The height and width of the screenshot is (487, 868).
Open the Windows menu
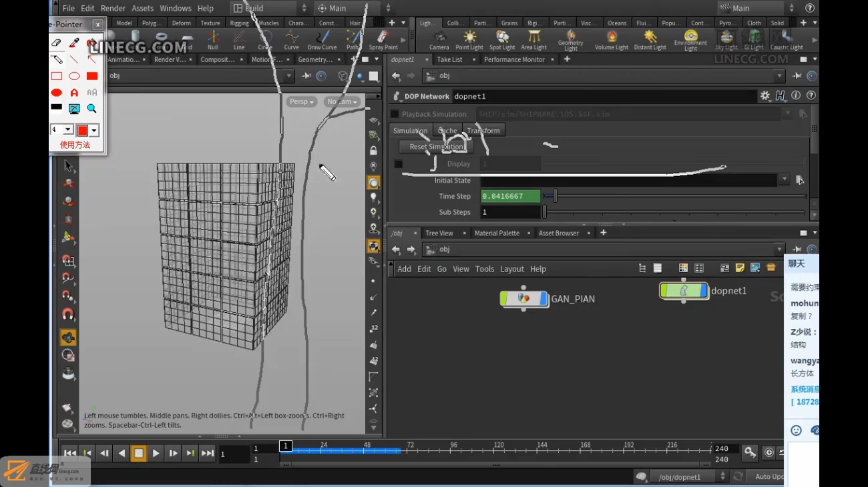(x=176, y=8)
